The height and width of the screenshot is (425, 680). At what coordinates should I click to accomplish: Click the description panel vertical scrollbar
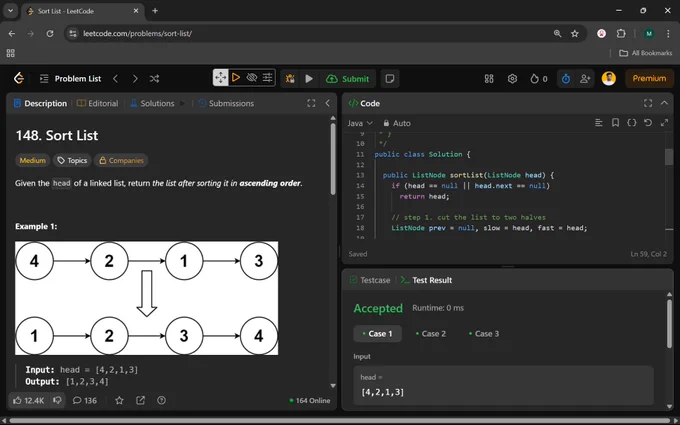(333, 158)
